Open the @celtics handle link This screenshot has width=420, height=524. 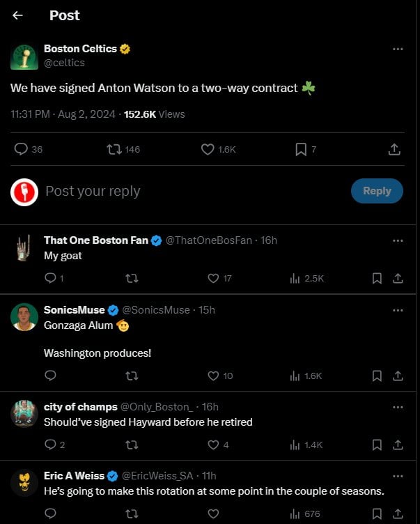click(x=64, y=63)
